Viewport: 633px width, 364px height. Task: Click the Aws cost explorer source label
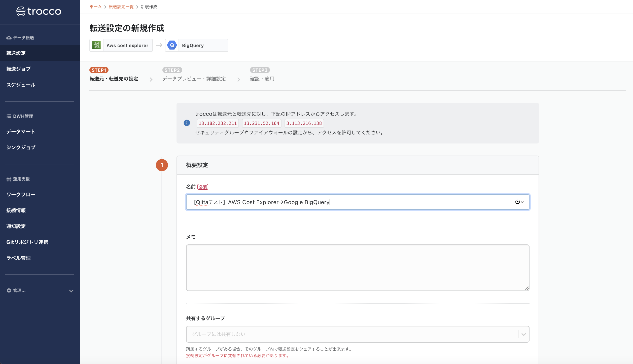click(127, 46)
